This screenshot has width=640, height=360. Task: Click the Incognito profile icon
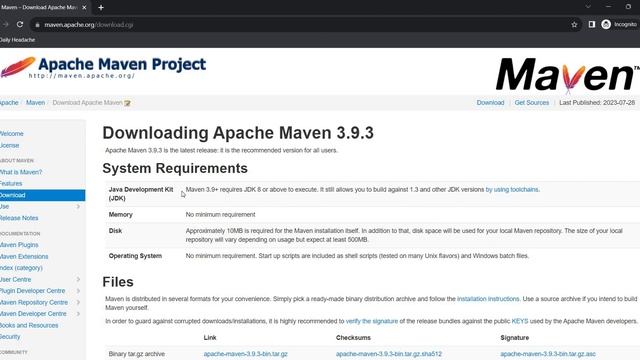coord(606,24)
